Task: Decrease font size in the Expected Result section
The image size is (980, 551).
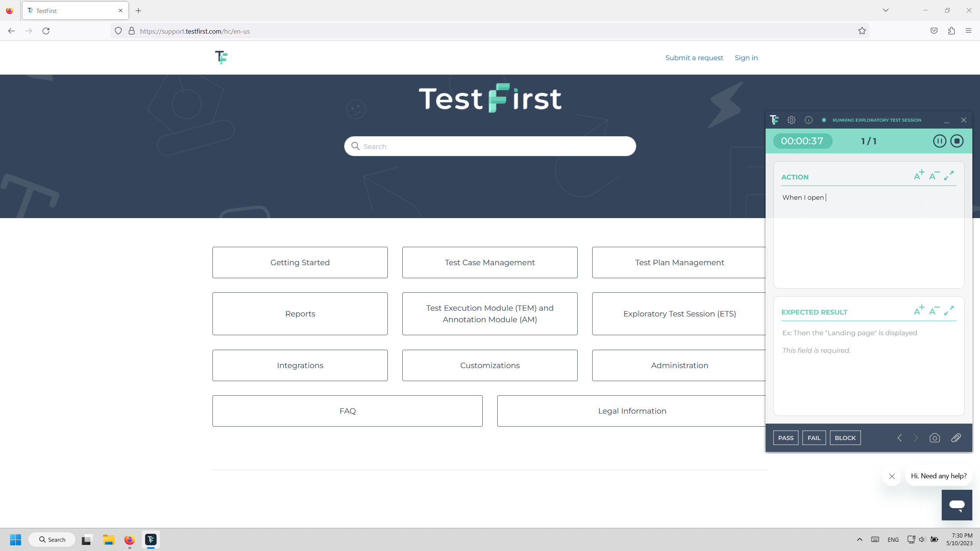Action: point(934,311)
